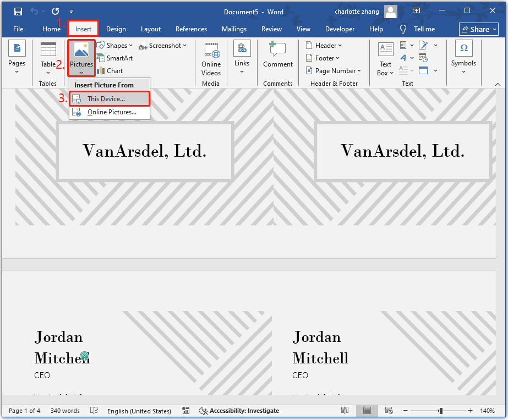Screen dimensions: 508x420
Task: Save the document from Quick Access Toolbar
Action: (x=18, y=12)
